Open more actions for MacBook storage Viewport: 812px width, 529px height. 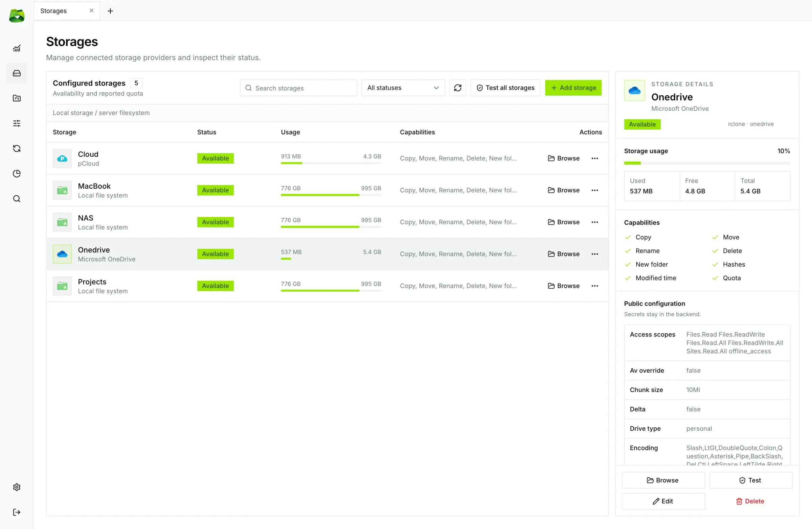[x=595, y=190]
